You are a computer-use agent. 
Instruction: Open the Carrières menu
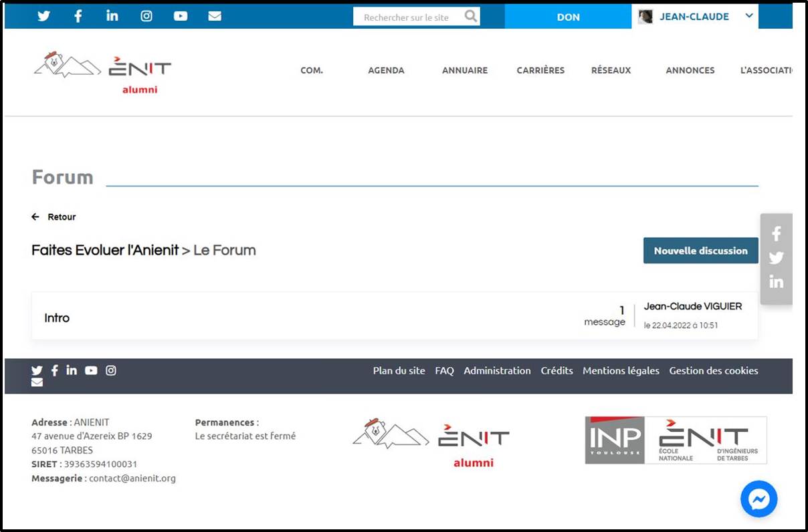[x=540, y=70]
